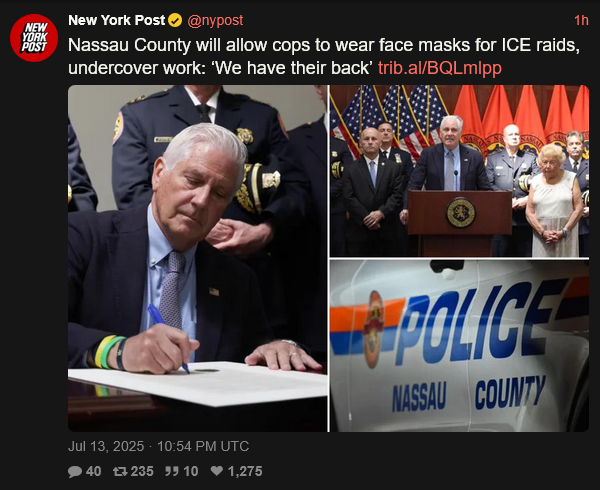Click the quote marks icon
The height and width of the screenshot is (490, 600).
(172, 471)
